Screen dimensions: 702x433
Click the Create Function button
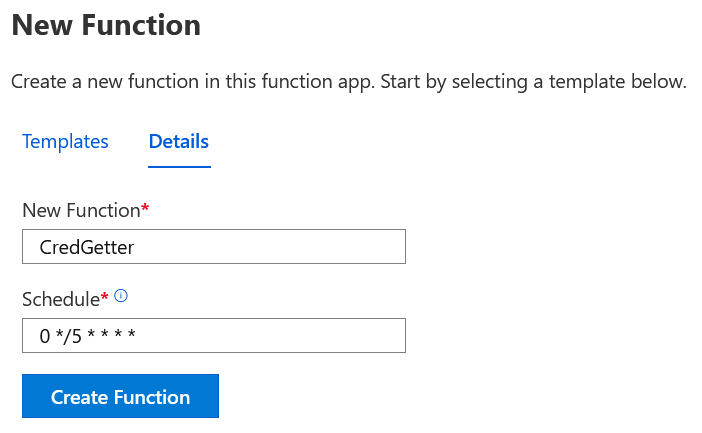[120, 396]
